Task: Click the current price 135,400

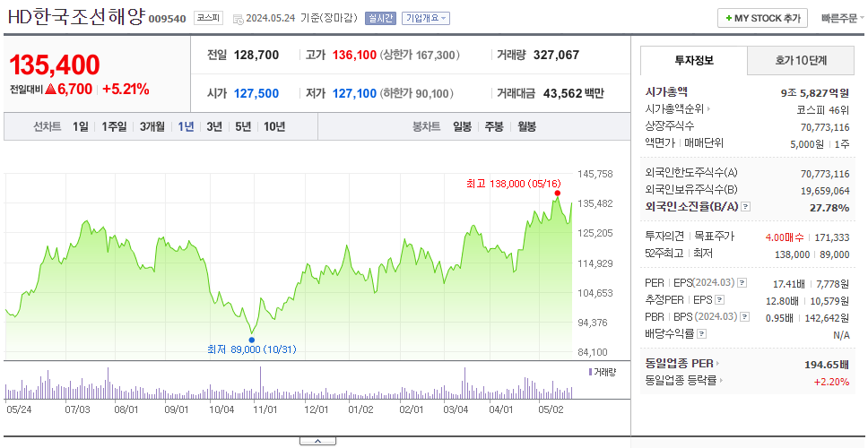Action: [x=54, y=65]
